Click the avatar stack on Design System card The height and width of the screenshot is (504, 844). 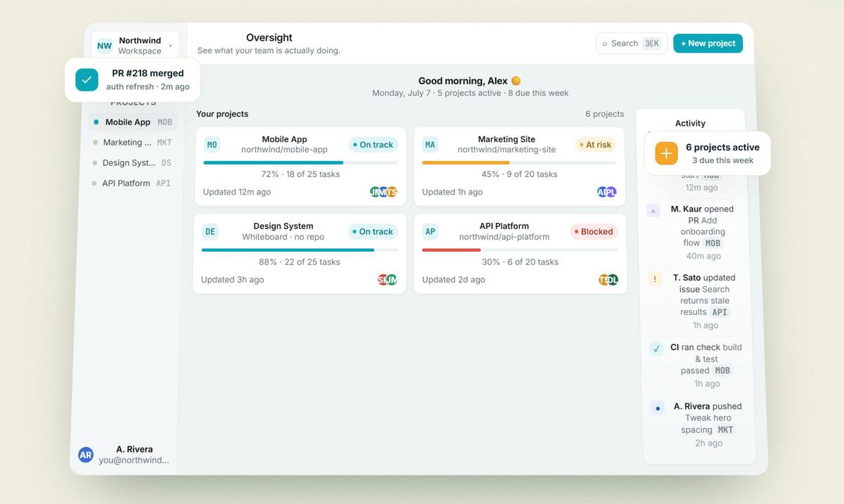click(388, 280)
